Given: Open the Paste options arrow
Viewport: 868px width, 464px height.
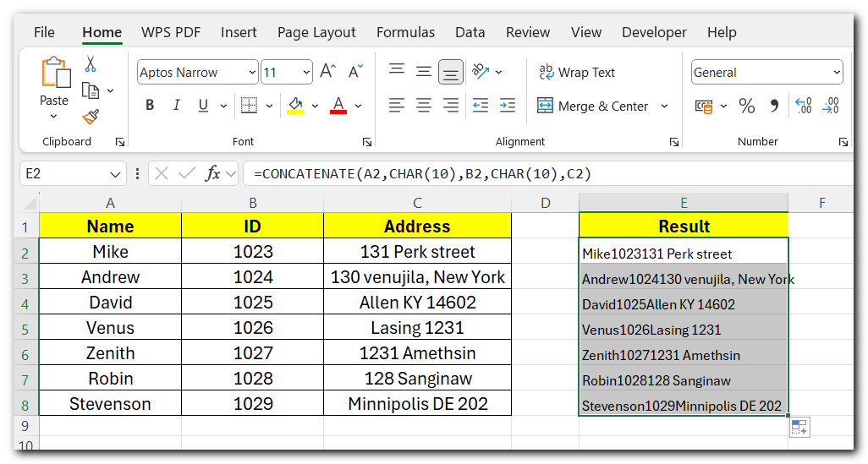Looking at the screenshot, I should 53,116.
